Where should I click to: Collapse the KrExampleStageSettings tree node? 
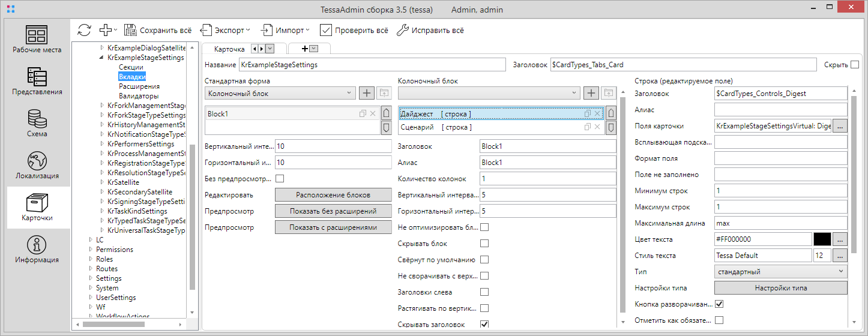101,58
